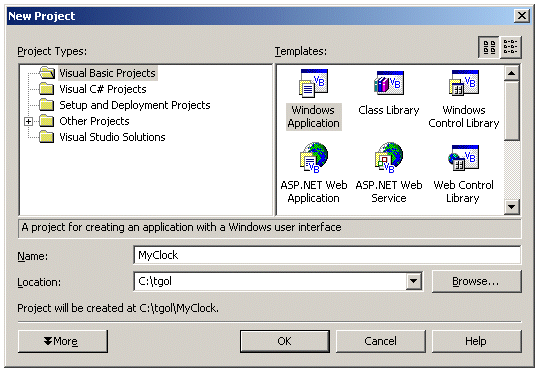Select the Class Library template icon

389,83
